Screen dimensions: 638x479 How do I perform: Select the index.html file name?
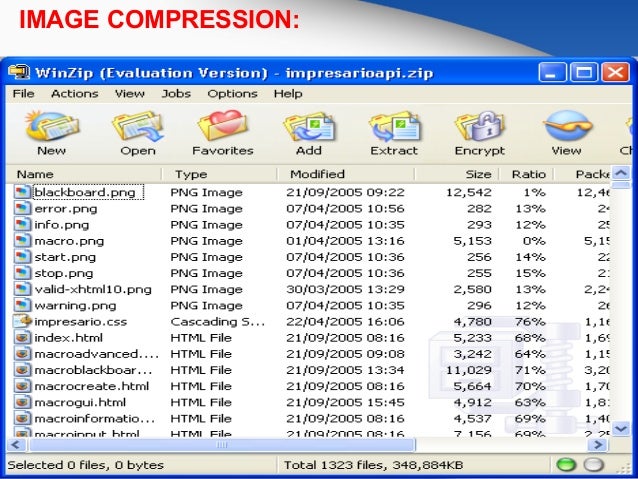68,338
